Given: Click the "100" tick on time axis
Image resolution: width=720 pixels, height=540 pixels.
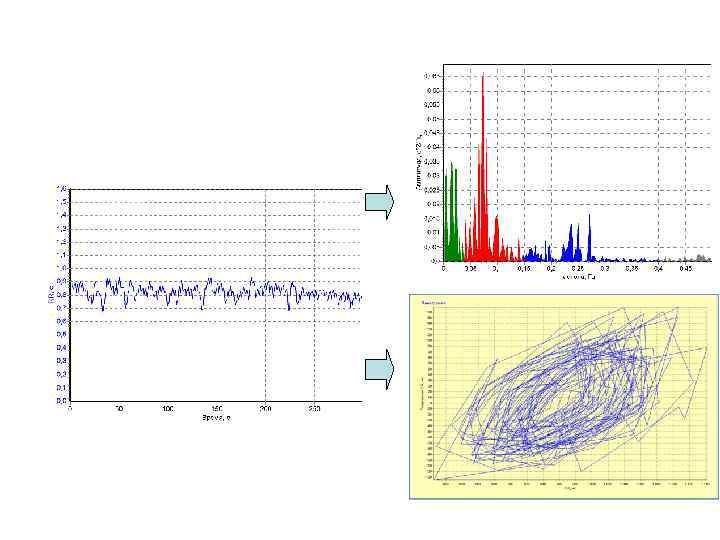Looking at the screenshot, I should click(168, 408).
